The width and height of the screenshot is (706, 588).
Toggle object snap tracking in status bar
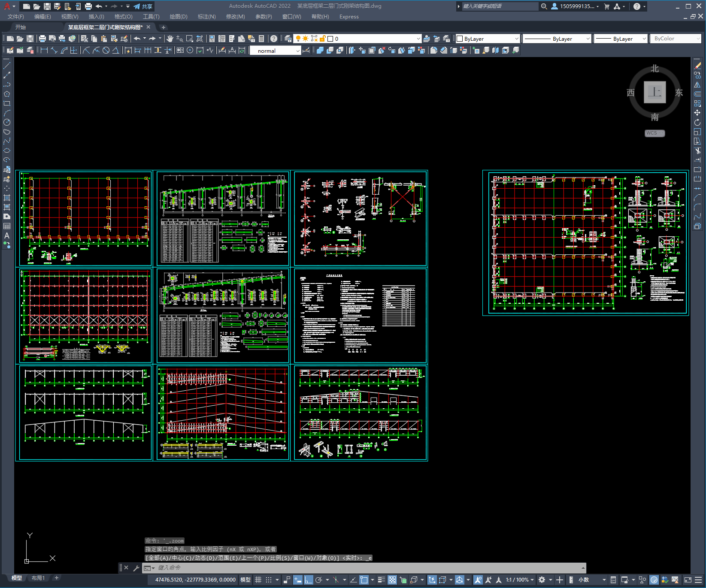click(353, 580)
